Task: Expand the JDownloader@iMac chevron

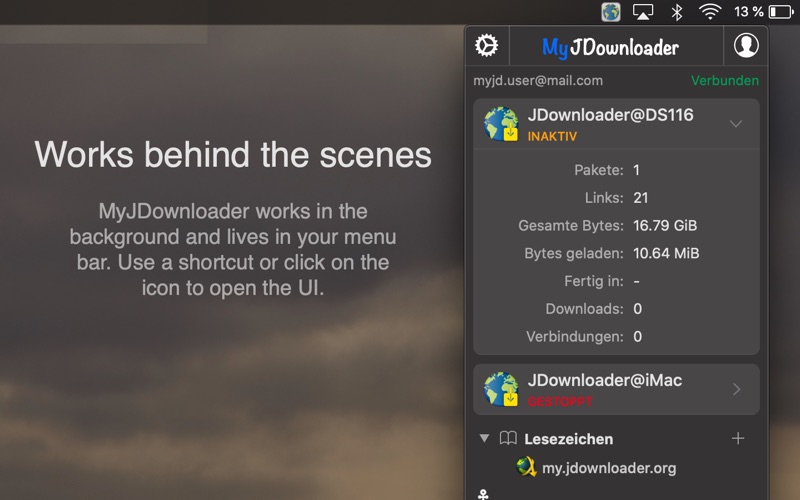Action: [x=737, y=389]
